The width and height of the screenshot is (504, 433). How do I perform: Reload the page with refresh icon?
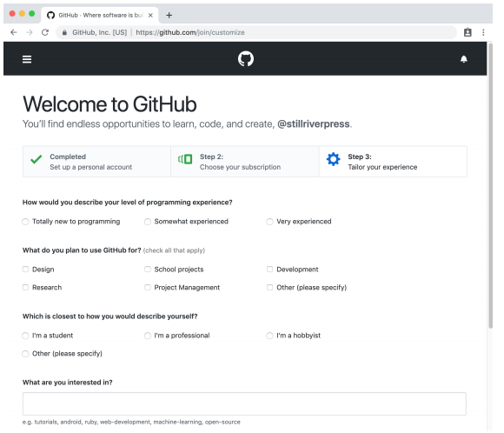pyautogui.click(x=46, y=32)
